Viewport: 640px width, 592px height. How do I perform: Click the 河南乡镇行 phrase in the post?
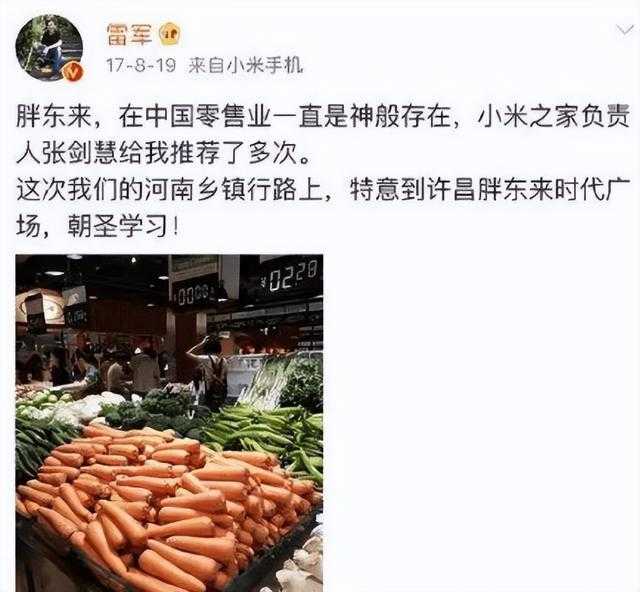point(207,190)
